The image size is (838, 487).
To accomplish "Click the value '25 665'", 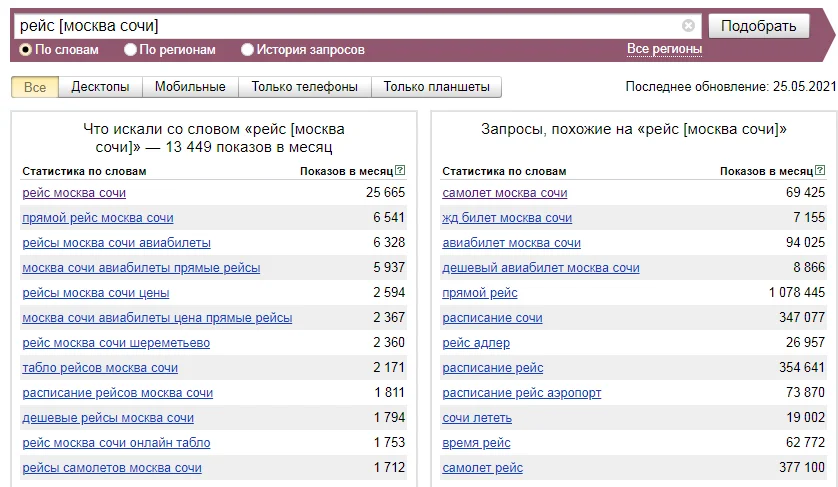I will point(385,192).
